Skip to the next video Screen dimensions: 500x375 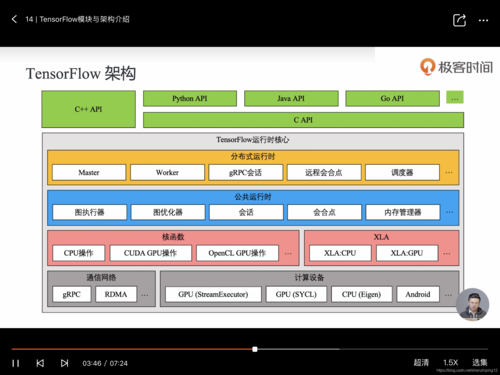[64, 363]
